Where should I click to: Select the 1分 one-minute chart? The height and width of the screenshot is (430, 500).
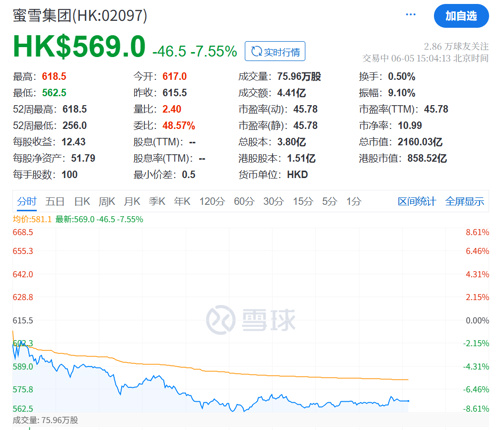354,201
